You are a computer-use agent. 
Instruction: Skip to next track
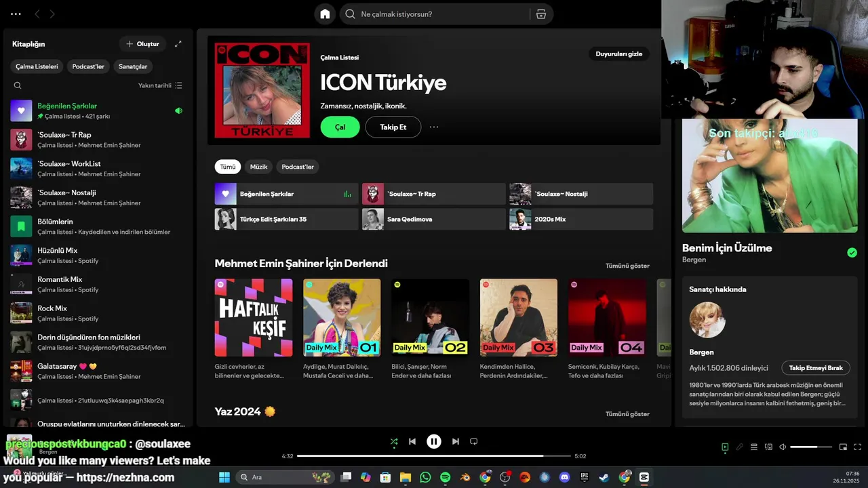(x=456, y=441)
